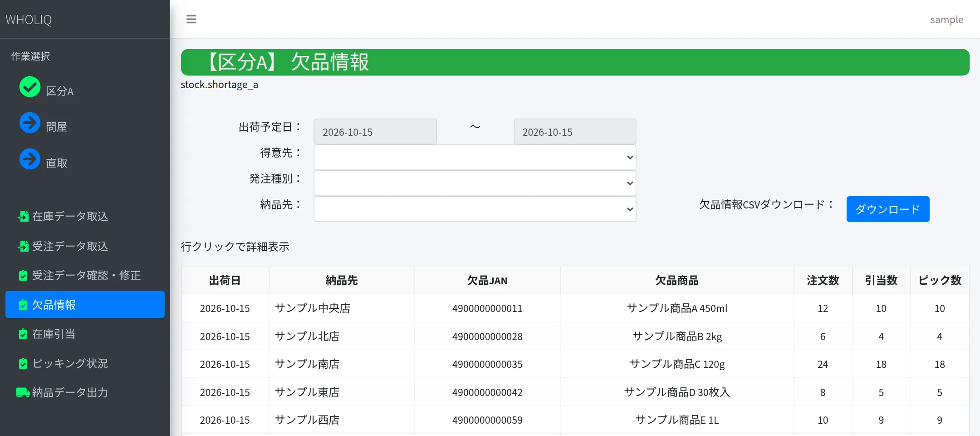This screenshot has width=980, height=436.
Task: Click the サンプル北店 cell
Action: click(342, 336)
